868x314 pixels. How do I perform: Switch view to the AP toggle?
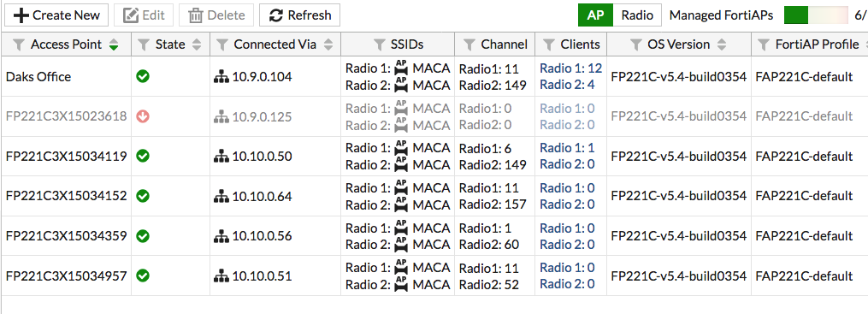(596, 15)
